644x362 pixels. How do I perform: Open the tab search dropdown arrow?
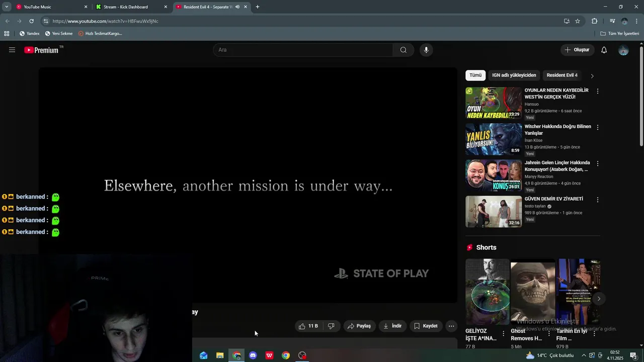tap(7, 7)
